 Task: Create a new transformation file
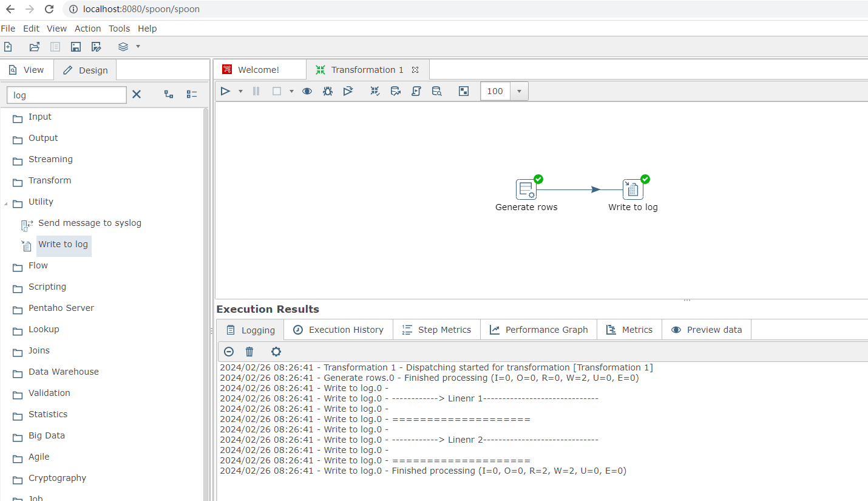coord(8,47)
